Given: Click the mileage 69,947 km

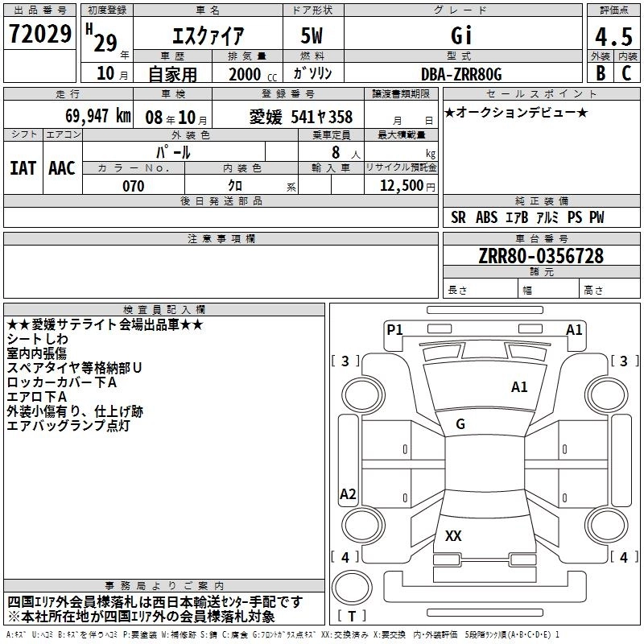Looking at the screenshot, I should pos(98,115).
